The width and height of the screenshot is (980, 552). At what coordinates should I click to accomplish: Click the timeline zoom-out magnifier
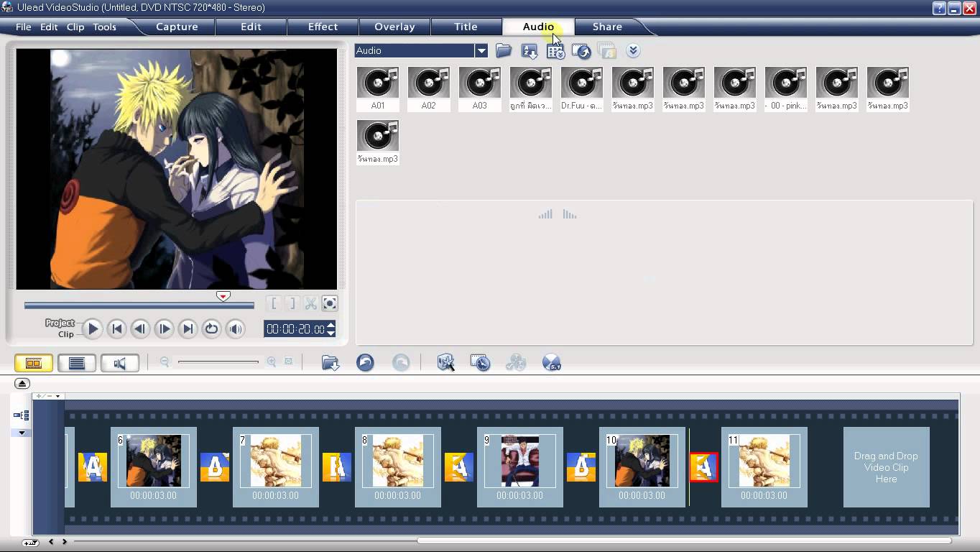click(165, 362)
